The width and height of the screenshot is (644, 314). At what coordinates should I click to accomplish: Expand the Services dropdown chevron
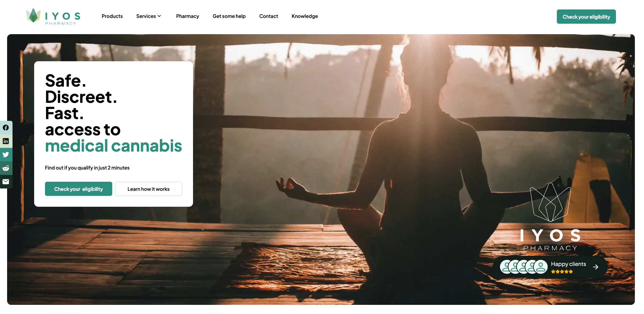pyautogui.click(x=159, y=16)
